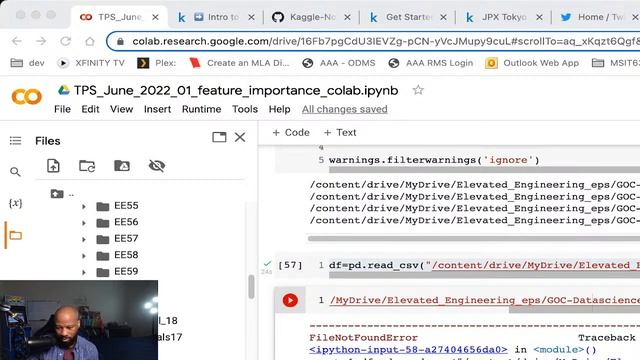Click the site lock icon in address bar

tap(120, 42)
